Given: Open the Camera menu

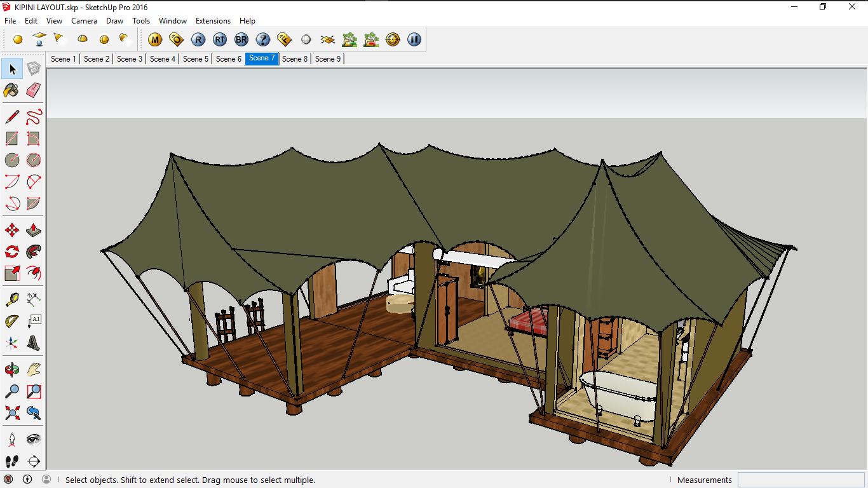Looking at the screenshot, I should 84,21.
